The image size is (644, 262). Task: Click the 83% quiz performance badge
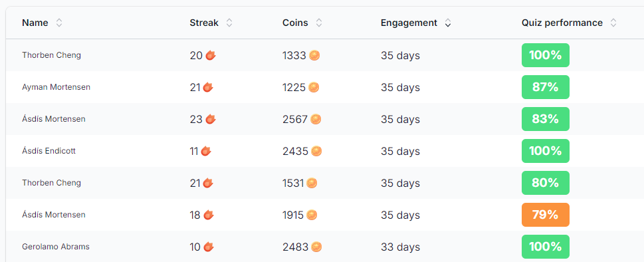(546, 119)
